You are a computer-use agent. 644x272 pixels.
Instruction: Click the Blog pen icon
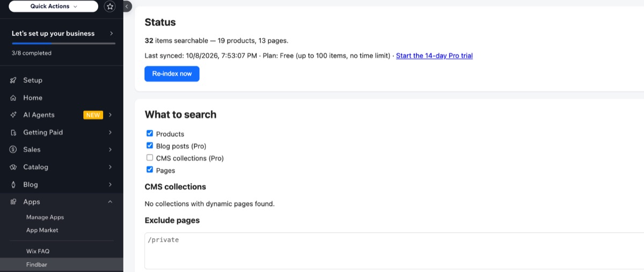(13, 185)
